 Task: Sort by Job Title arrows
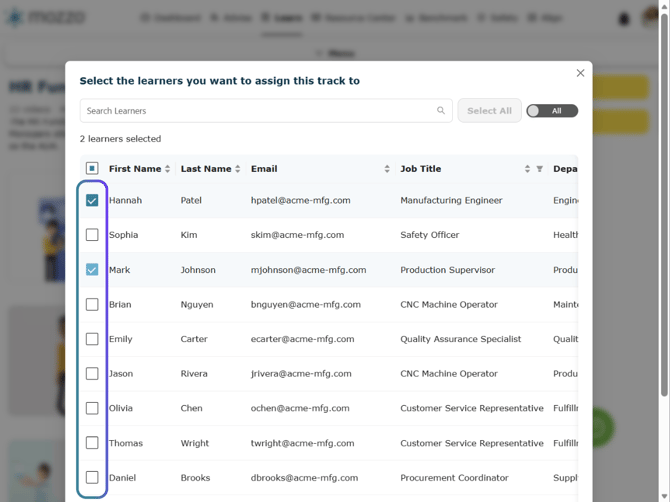[x=527, y=169]
